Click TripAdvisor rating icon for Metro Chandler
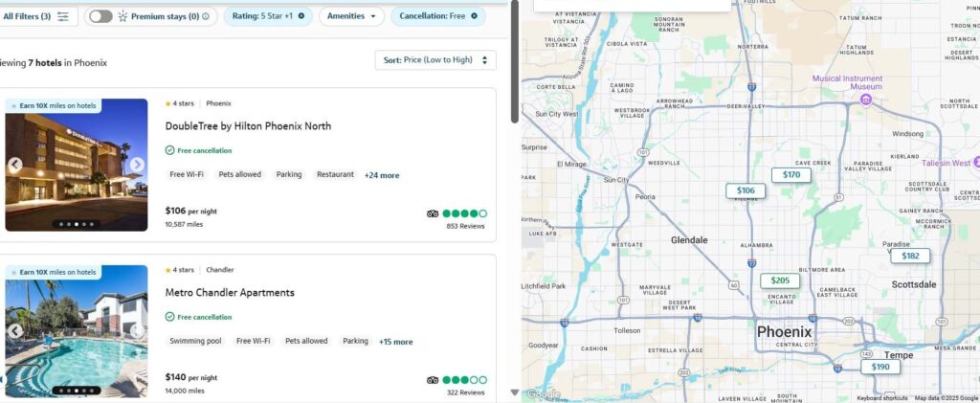This screenshot has width=980, height=403. (x=433, y=380)
